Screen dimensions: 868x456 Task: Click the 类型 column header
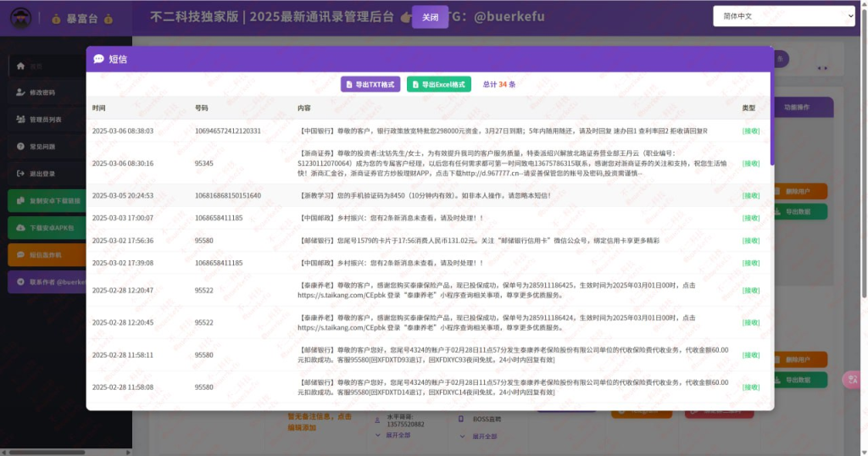click(748, 108)
